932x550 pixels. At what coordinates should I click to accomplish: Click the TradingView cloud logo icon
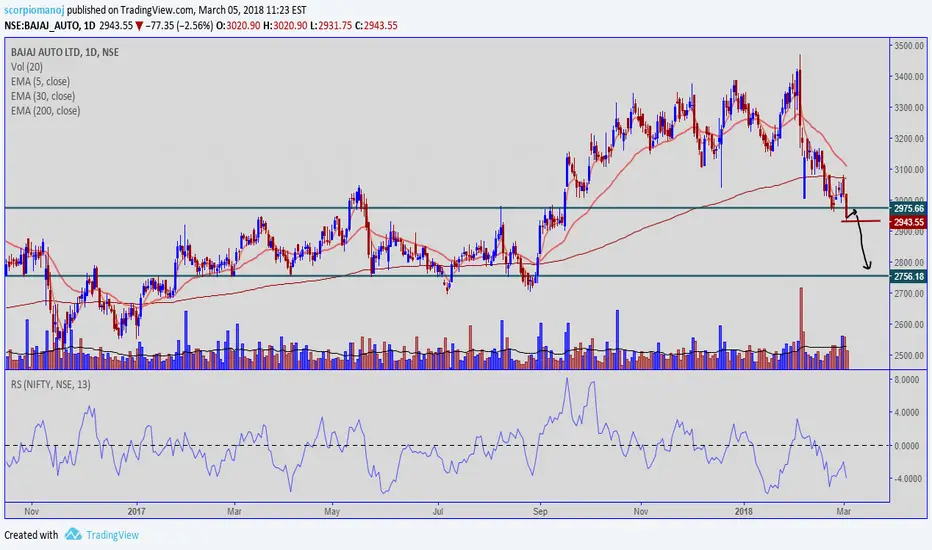(73, 534)
